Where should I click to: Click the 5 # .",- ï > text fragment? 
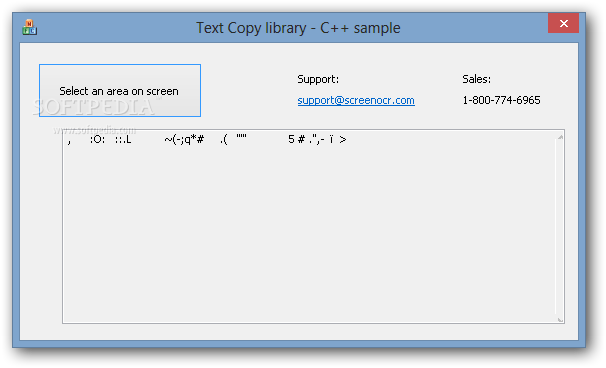tap(317, 140)
